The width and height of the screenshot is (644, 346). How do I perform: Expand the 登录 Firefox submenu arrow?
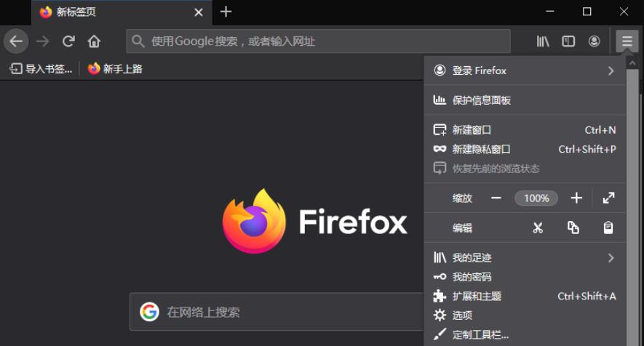[x=611, y=71]
